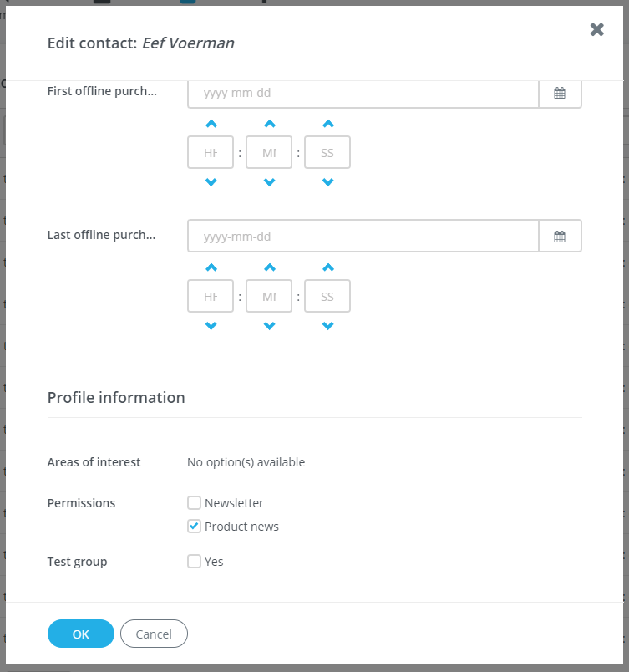Increment the minutes for last offline purchase

click(x=268, y=267)
